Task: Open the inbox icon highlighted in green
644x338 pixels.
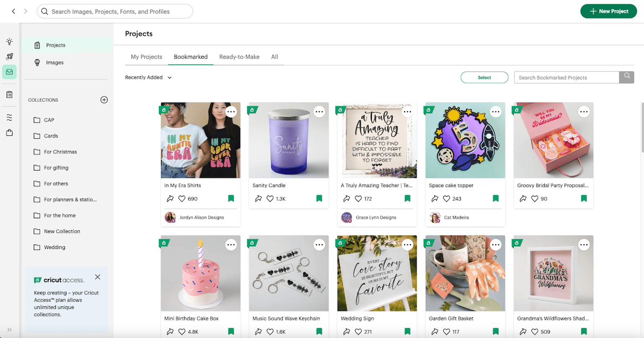Action: (x=9, y=72)
